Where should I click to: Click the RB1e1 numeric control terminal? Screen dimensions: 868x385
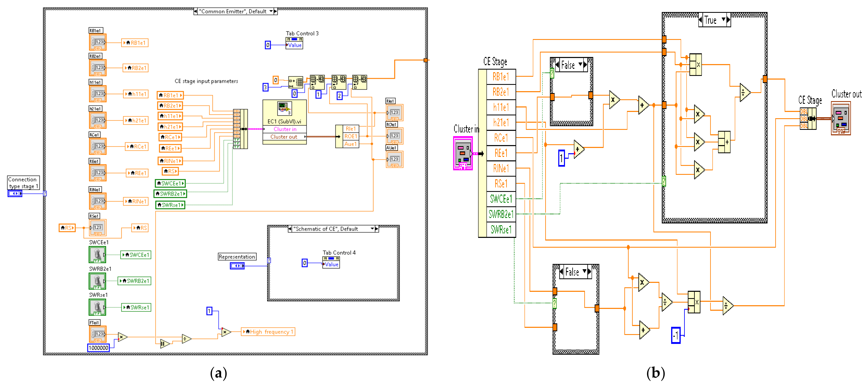pyautogui.click(x=98, y=42)
